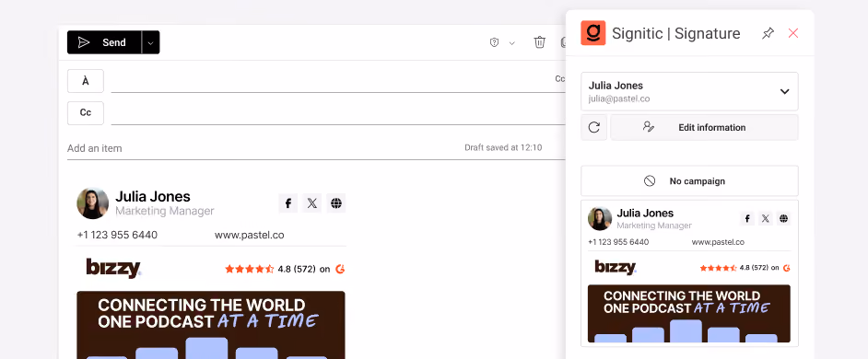Screen dimensions: 868x359
Task: Click the Cc button in the email form
Action: (x=86, y=113)
